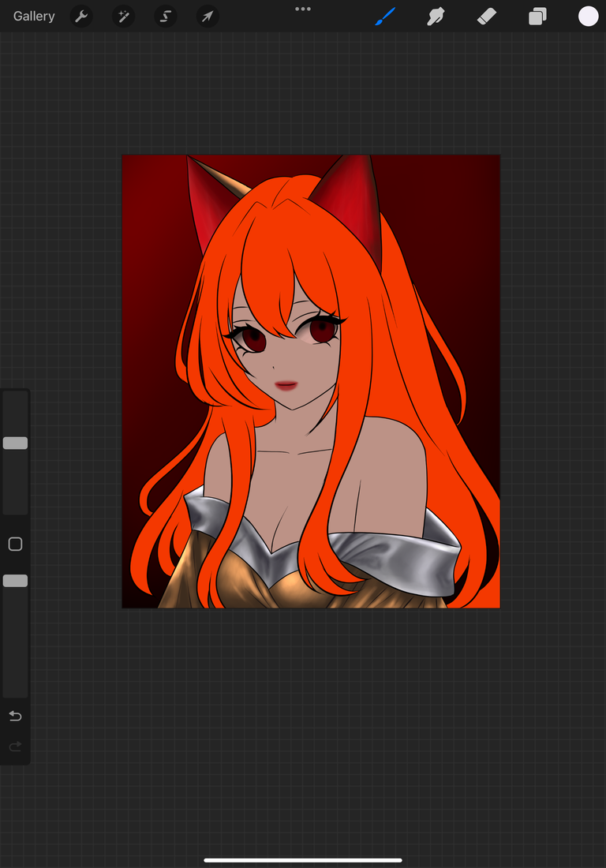Tap the square modify button in sidebar
The height and width of the screenshot is (868, 606).
tap(16, 544)
